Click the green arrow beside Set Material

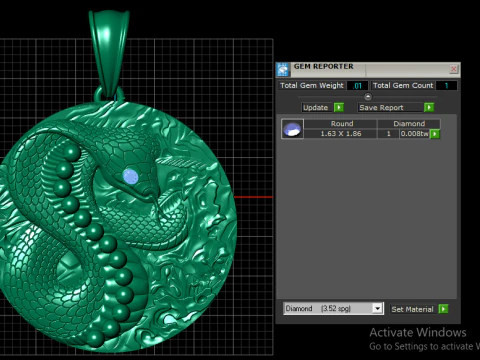click(443, 309)
